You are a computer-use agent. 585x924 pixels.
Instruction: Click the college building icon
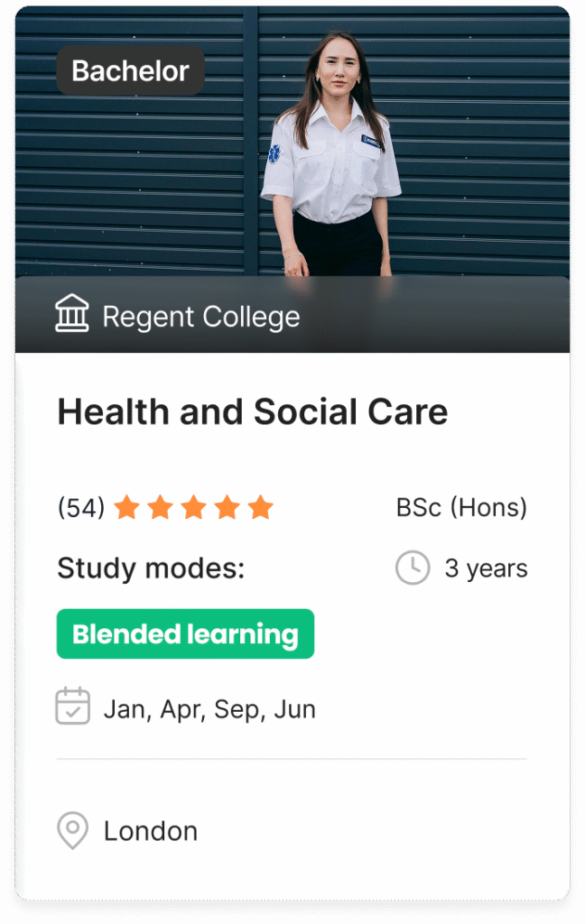pos(72,316)
